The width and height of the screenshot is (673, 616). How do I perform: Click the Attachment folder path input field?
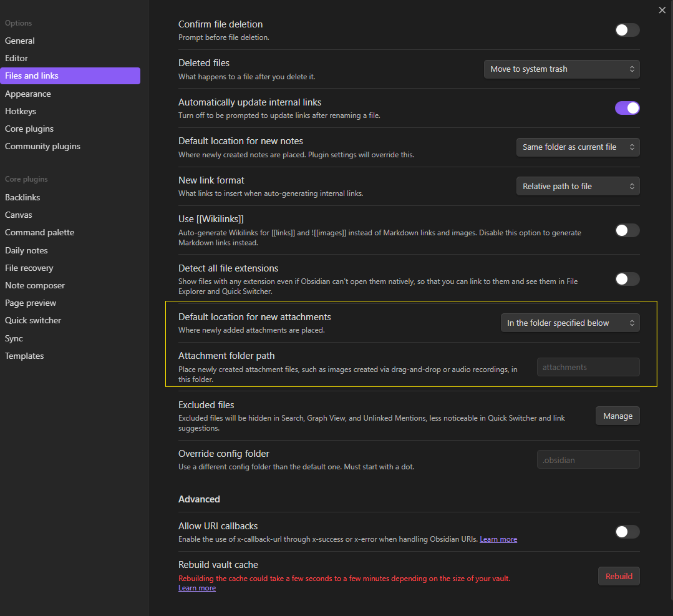point(588,367)
